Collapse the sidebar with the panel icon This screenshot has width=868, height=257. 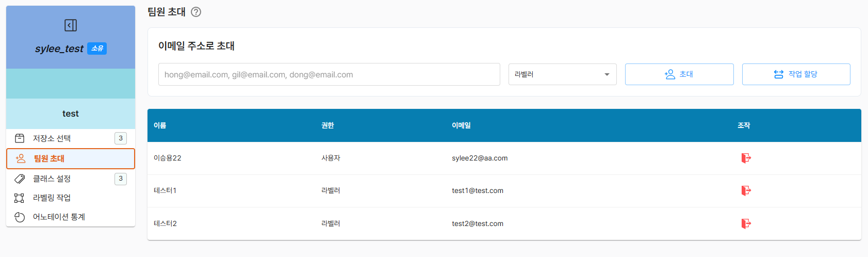click(71, 25)
